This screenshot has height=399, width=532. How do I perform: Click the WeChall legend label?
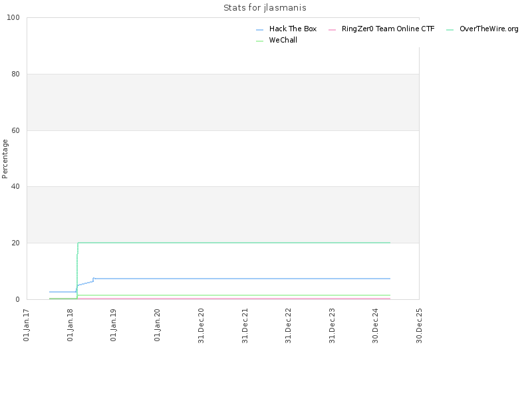283,40
